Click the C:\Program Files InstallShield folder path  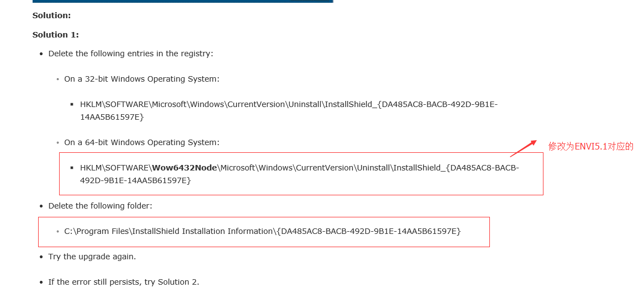262,231
